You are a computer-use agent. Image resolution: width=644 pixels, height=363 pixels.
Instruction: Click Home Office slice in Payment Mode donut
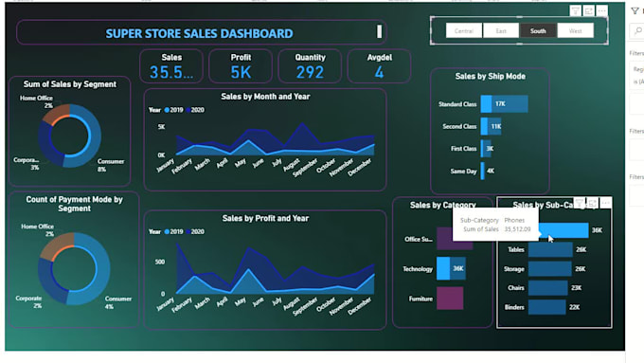click(x=56, y=245)
